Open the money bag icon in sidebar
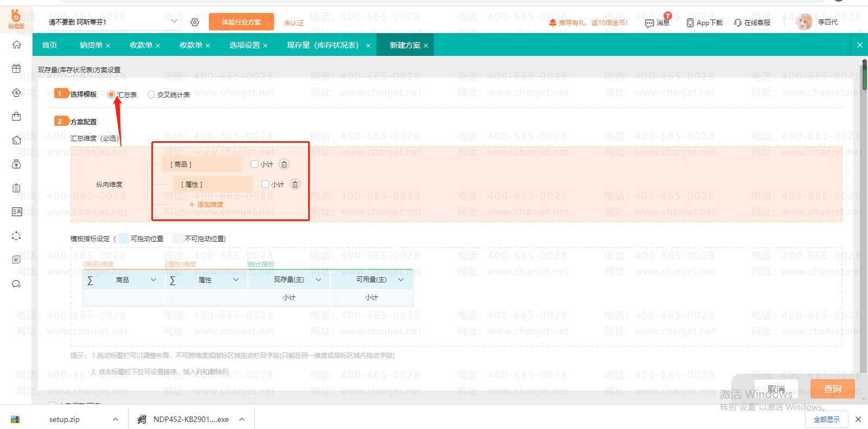 tap(16, 164)
